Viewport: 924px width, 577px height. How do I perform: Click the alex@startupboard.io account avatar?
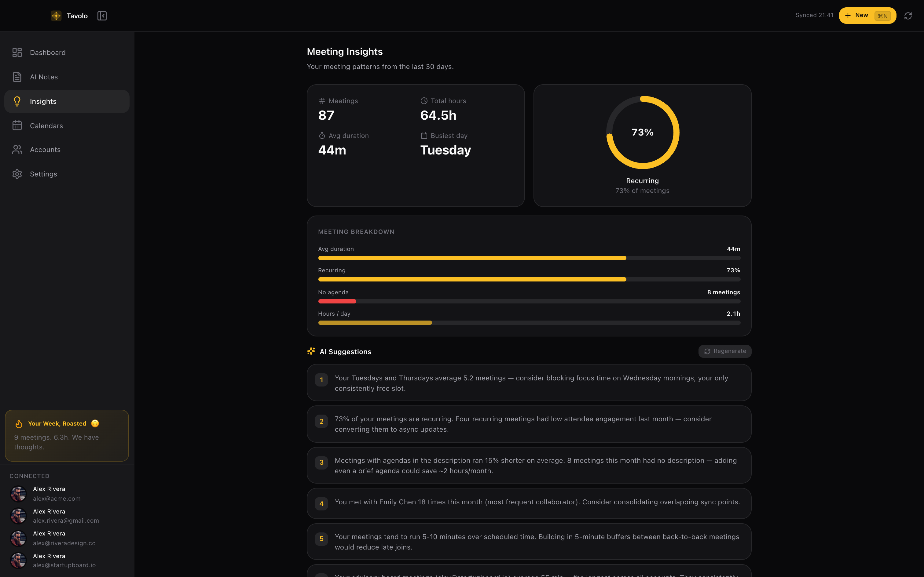click(18, 561)
